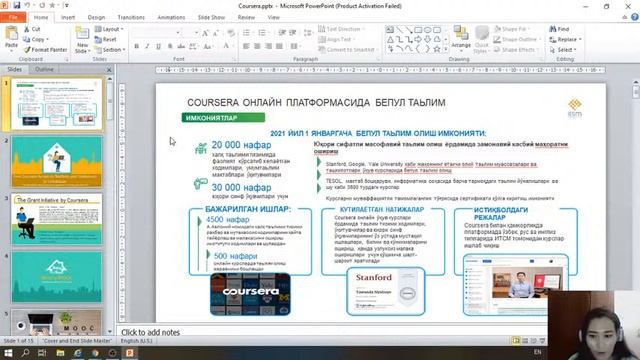Click the Format Painter brush

tap(45, 49)
